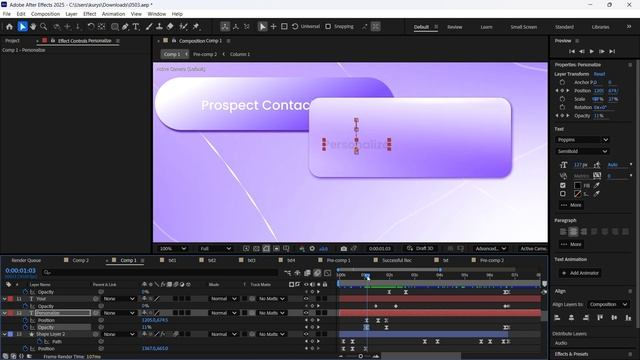Toggle the Snapping checkbox
Viewport: 640px width, 360px height.
click(328, 27)
